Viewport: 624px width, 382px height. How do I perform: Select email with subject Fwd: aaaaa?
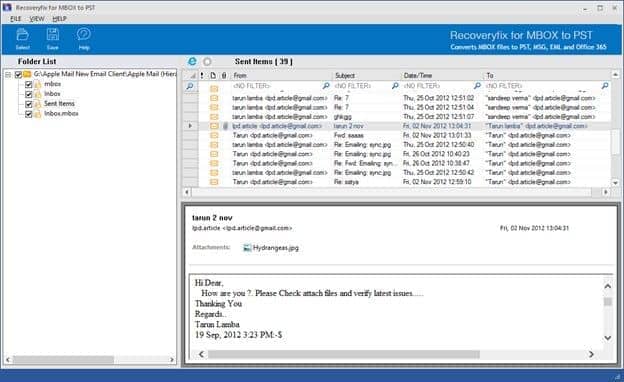point(404,135)
